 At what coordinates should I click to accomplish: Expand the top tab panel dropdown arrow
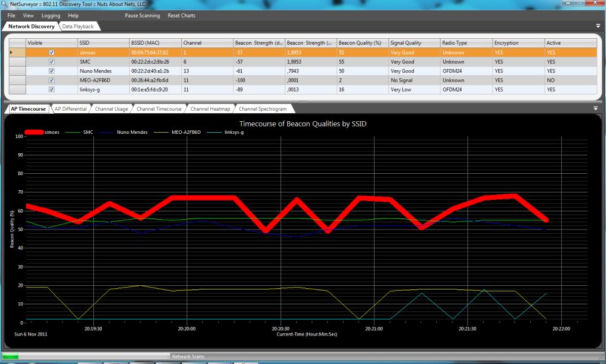pos(598,26)
